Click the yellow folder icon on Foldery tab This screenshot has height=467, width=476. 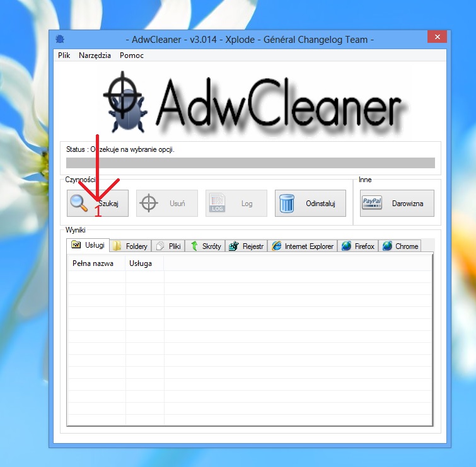pyautogui.click(x=117, y=246)
